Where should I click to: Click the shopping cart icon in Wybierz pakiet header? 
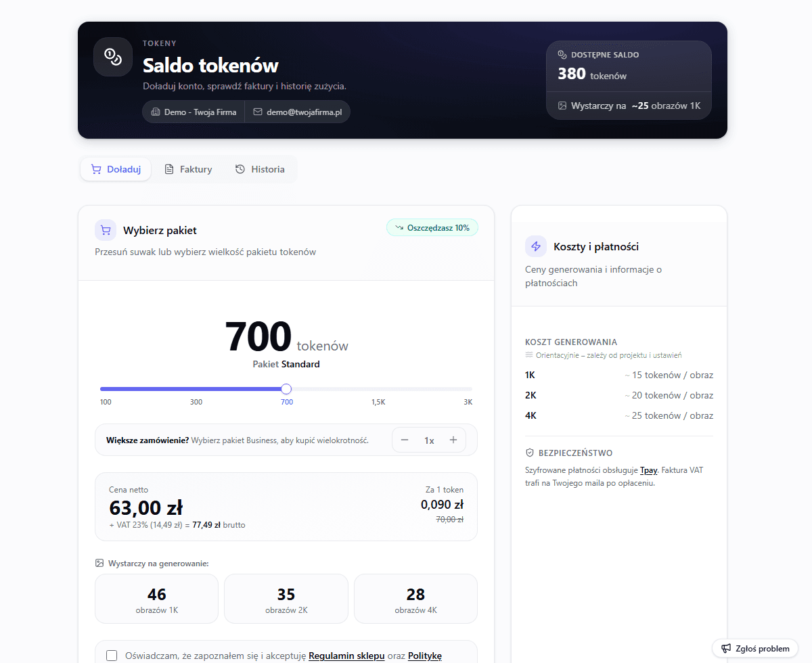[106, 230]
